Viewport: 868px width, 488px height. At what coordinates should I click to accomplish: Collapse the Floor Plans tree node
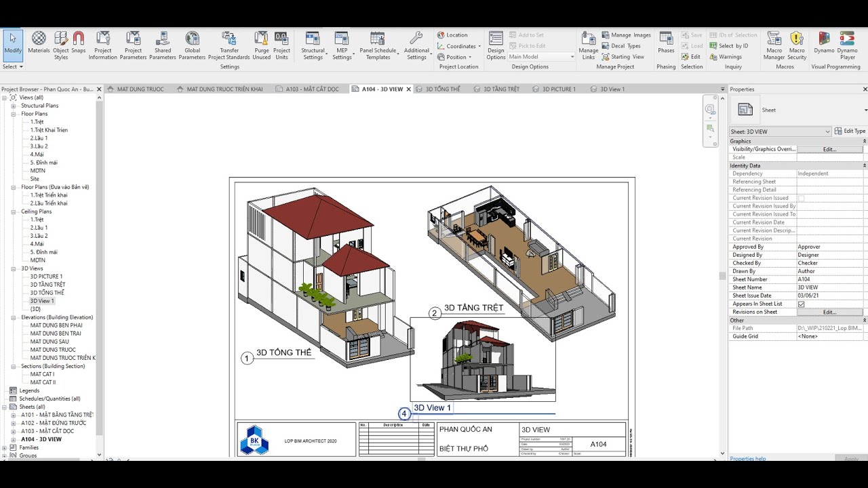[13, 114]
